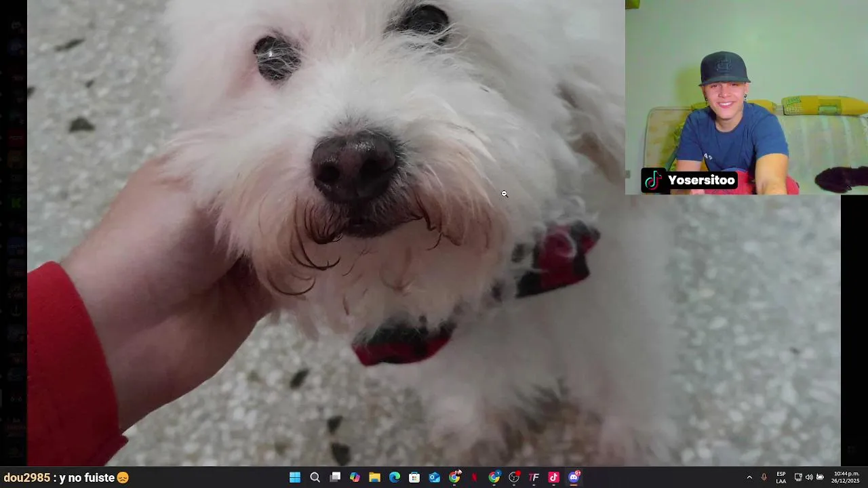The width and height of the screenshot is (868, 488).
Task: Expand hidden system tray icons chevron
Action: (749, 477)
